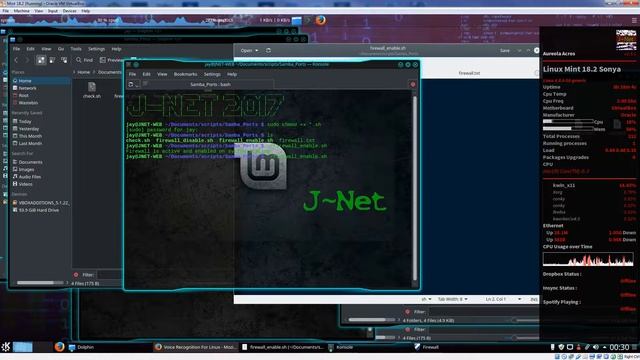
Task: Click Save in text editor
Action: pyautogui.click(x=505, y=51)
